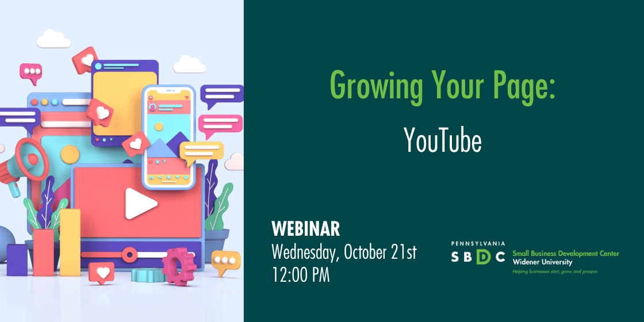
Task: Click the "Widener University" text
Action: coord(542,262)
